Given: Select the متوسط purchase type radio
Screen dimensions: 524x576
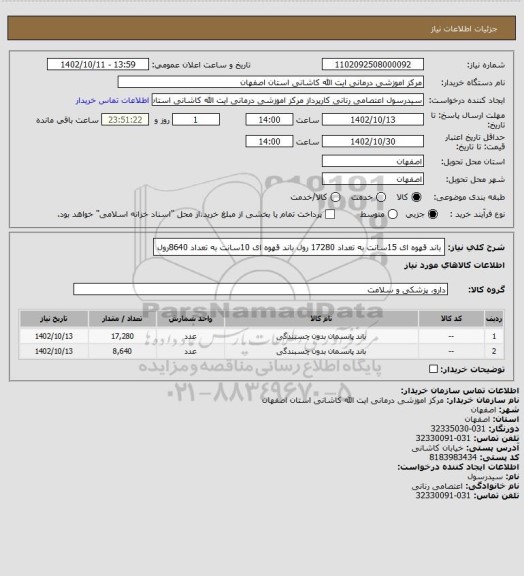Looking at the screenshot, I should click(393, 214).
